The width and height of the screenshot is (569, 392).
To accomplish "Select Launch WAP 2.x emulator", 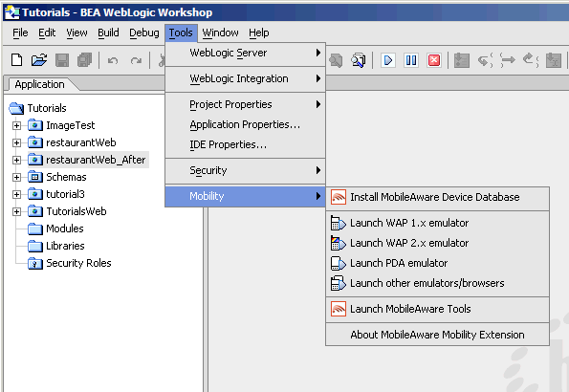I will pos(438,243).
